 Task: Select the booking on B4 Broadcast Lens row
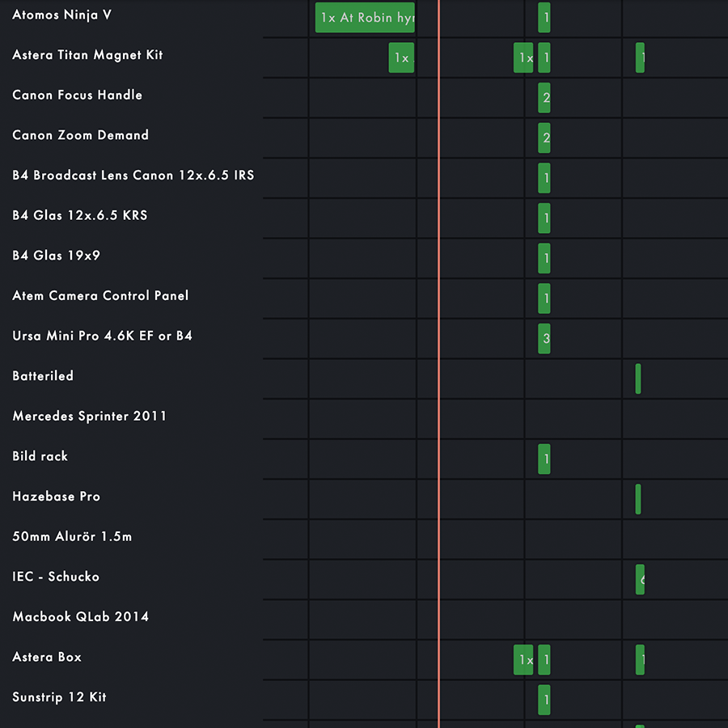[x=544, y=178]
